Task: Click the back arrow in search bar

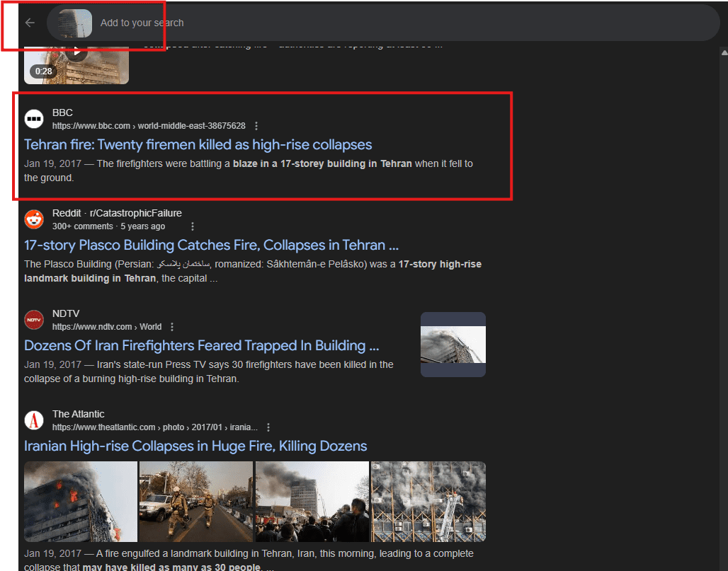Action: (30, 23)
